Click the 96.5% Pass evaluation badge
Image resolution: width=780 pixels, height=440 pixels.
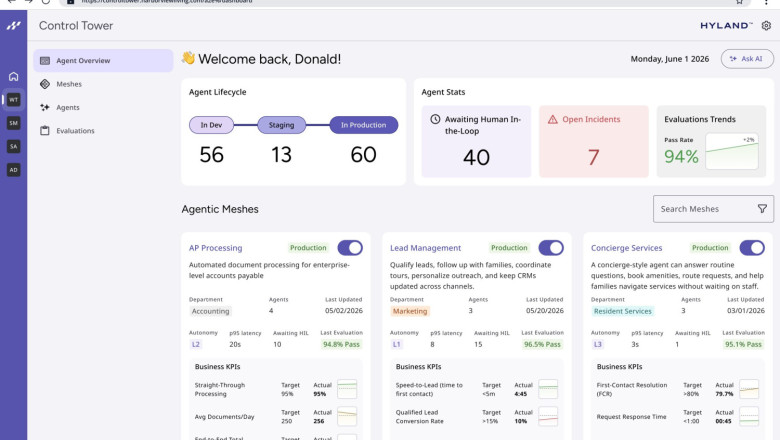pyautogui.click(x=542, y=344)
